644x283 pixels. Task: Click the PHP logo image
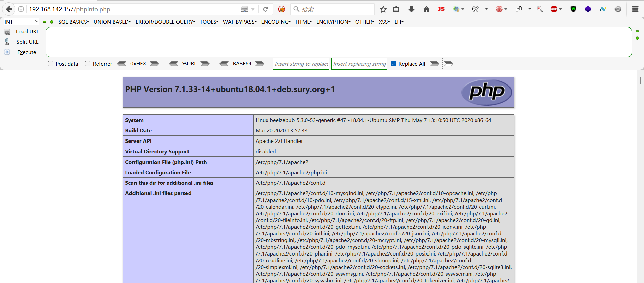click(487, 92)
